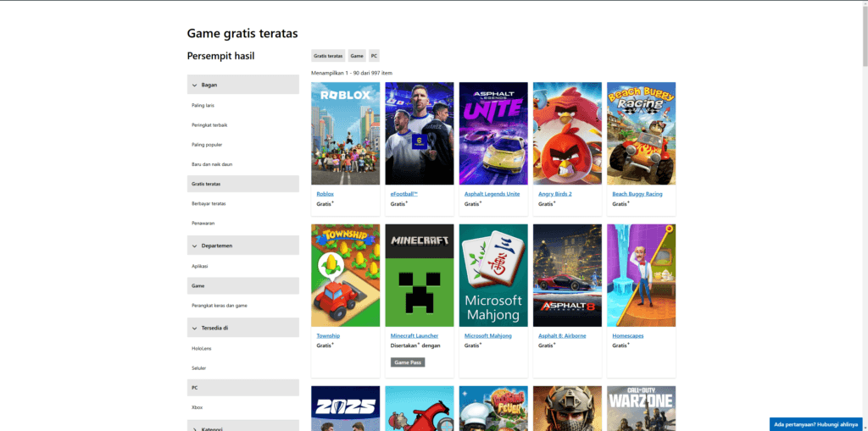Open the Angry Birds 2 cover image
The height and width of the screenshot is (431, 868).
pos(567,133)
